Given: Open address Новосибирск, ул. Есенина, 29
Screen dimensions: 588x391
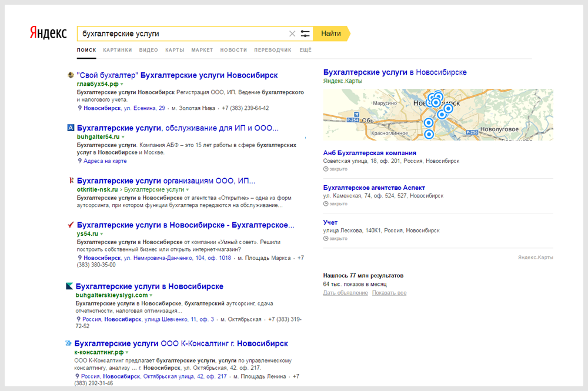Looking at the screenshot, I should click(x=124, y=108).
